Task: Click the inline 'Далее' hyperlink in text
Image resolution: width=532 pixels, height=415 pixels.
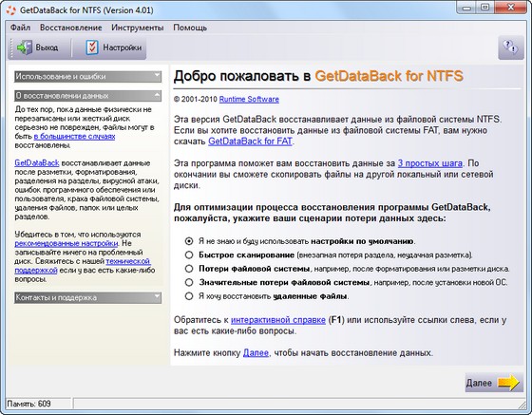Action: coord(256,353)
